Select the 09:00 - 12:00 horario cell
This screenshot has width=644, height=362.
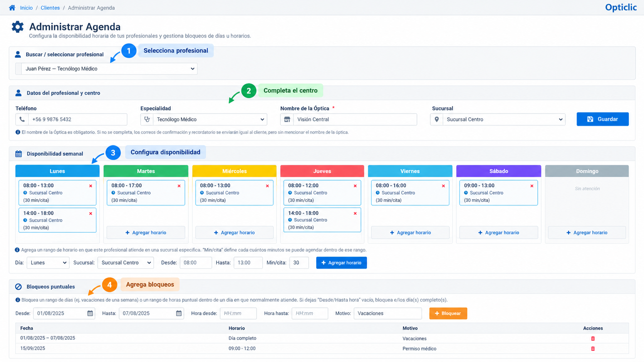click(242, 349)
